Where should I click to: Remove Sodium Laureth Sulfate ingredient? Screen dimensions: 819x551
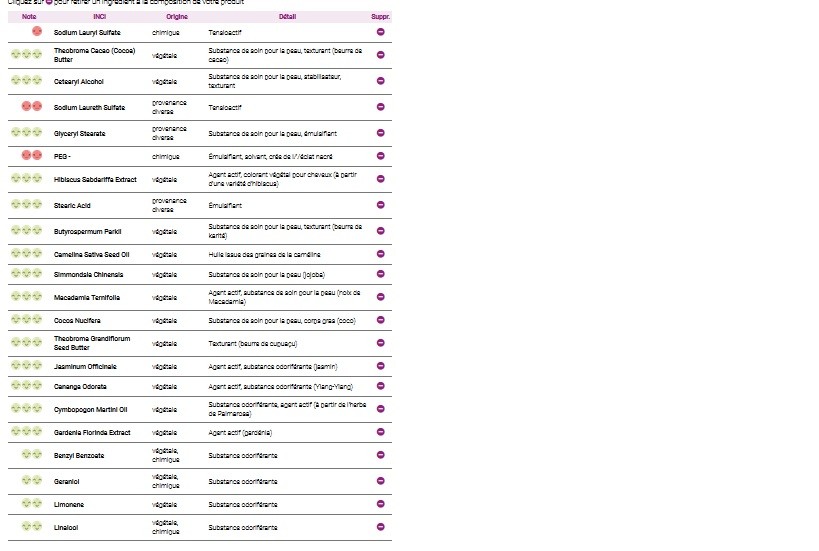(380, 107)
